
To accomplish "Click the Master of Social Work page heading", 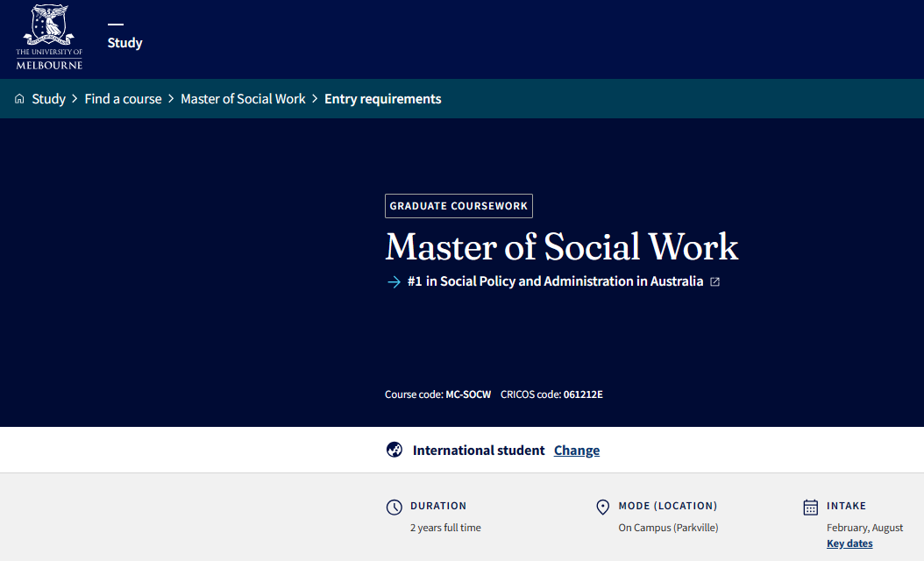I will [x=561, y=246].
